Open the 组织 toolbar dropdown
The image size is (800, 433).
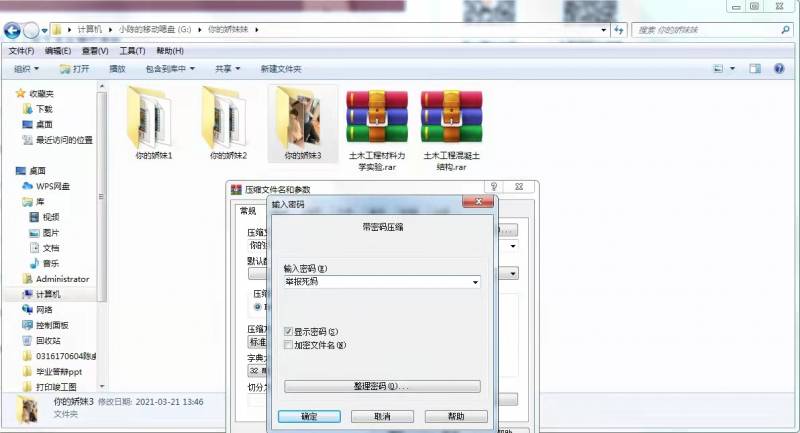27,69
